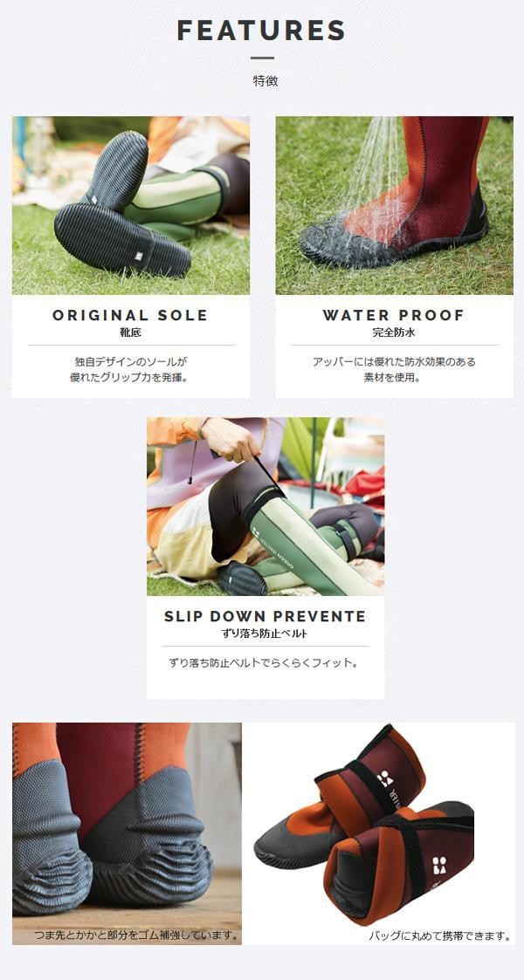524x980 pixels.
Task: Click the FEATURES heading
Action: [x=261, y=30]
